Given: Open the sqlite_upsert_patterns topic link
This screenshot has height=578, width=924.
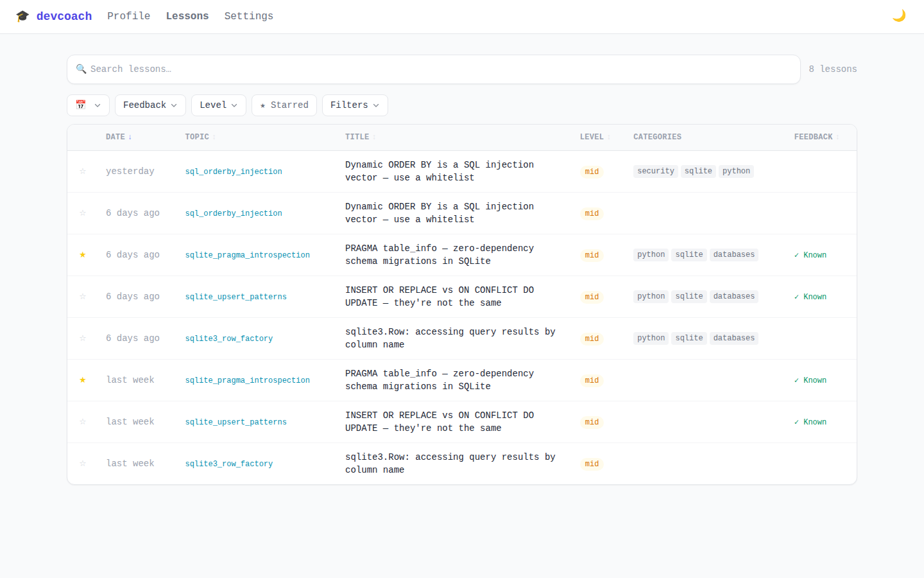Looking at the screenshot, I should [x=235, y=296].
